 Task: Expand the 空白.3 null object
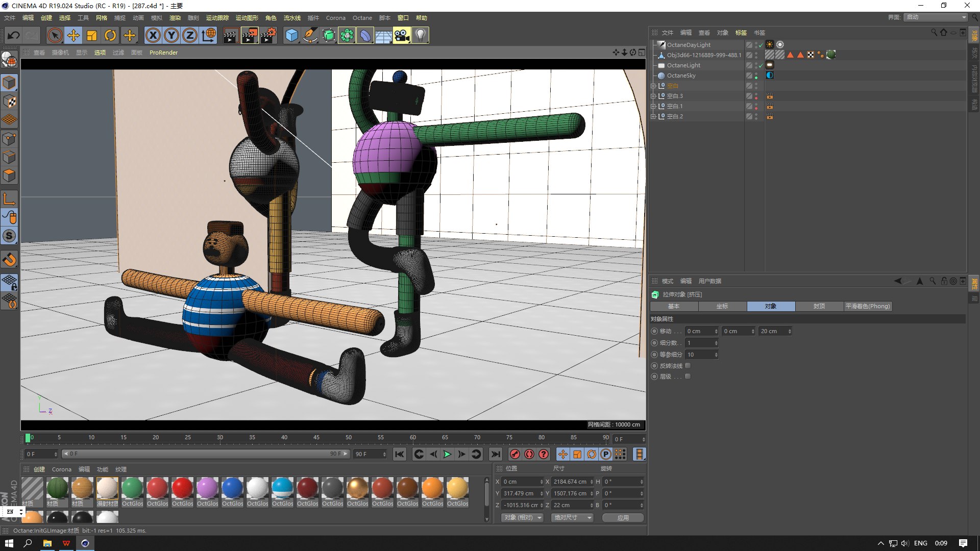(653, 96)
